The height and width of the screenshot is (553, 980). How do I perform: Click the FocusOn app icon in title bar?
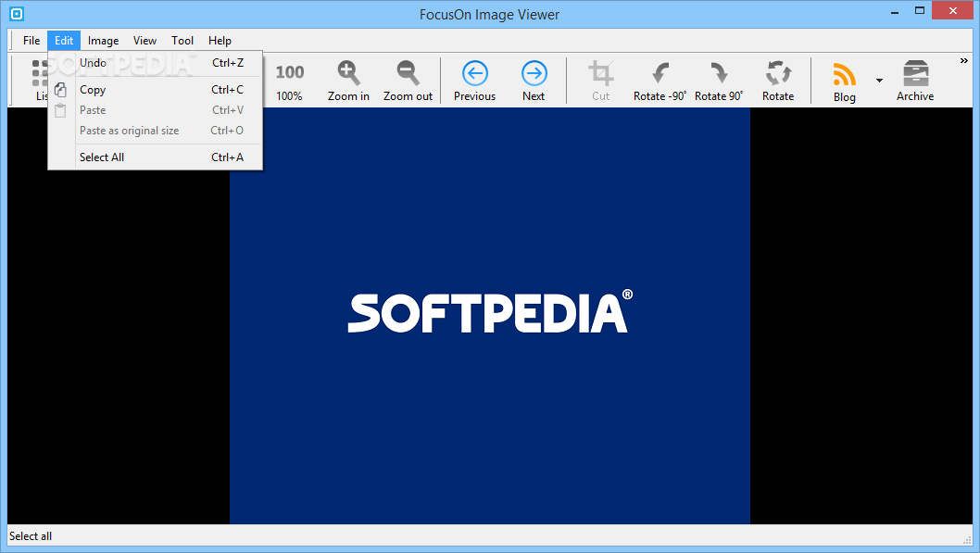17,13
